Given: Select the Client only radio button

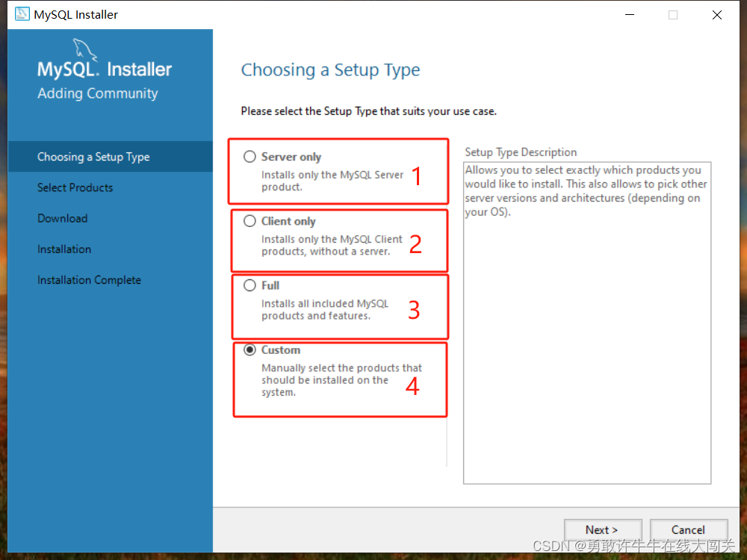Looking at the screenshot, I should pyautogui.click(x=249, y=221).
